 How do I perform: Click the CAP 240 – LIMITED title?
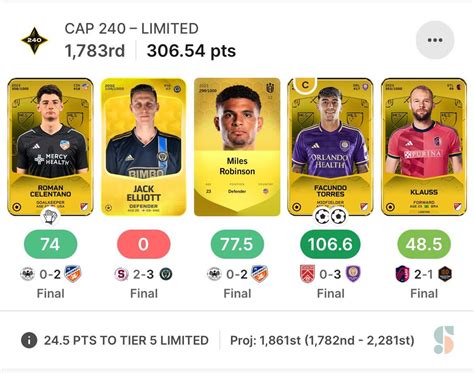[x=132, y=29]
